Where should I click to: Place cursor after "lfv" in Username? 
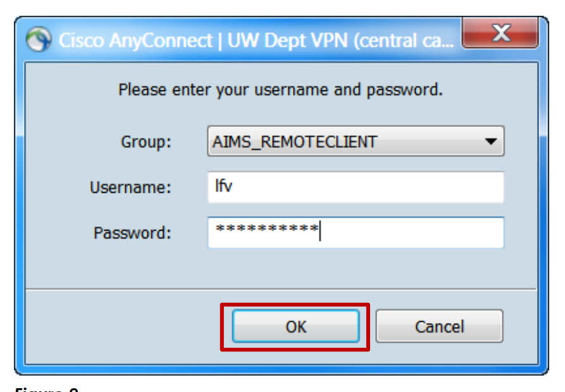pyautogui.click(x=233, y=187)
